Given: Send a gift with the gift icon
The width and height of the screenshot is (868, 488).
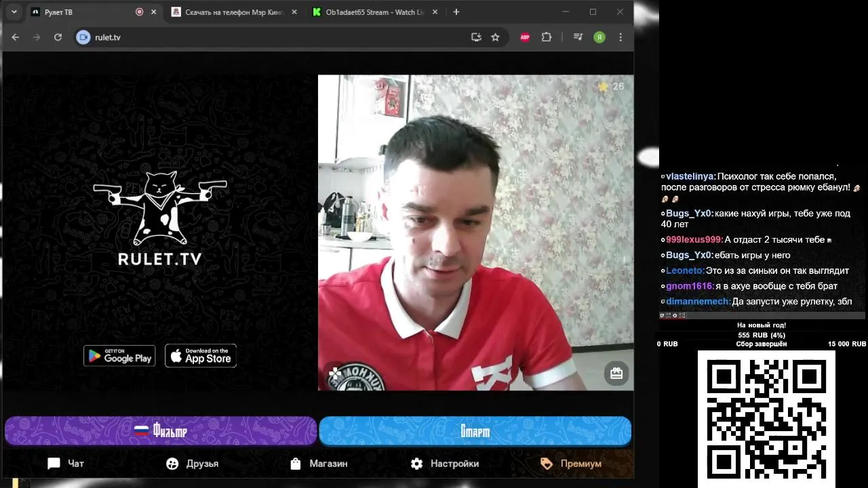Looking at the screenshot, I should pos(616,373).
